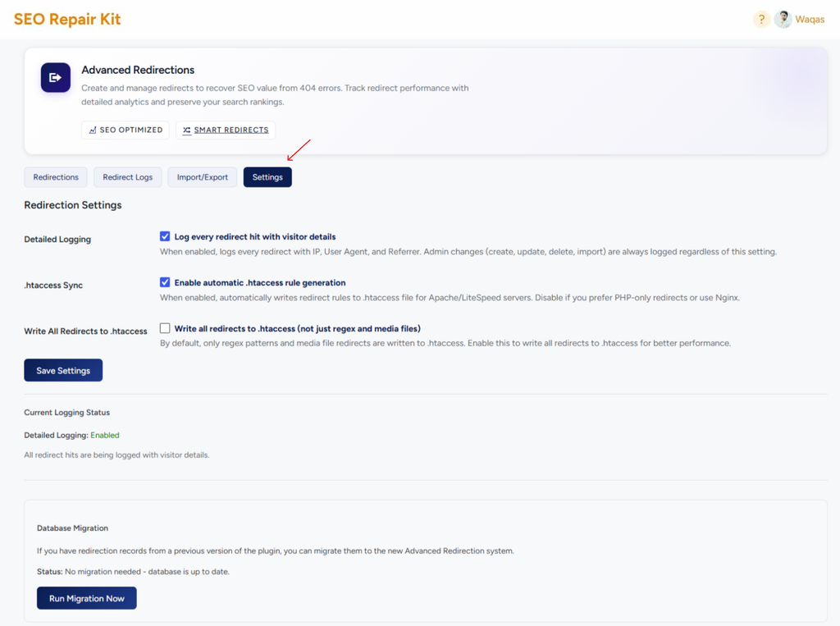840x626 pixels.
Task: Uncheck automatic .htaccess rule generation
Action: click(165, 282)
